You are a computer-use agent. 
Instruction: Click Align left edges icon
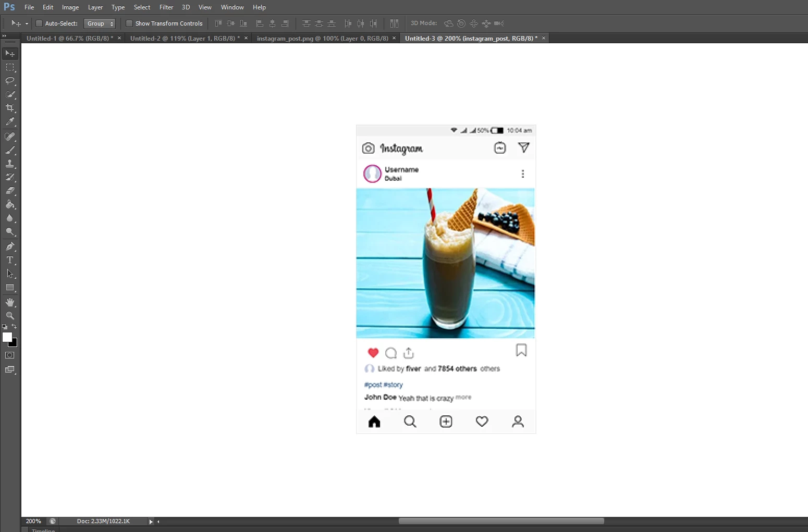pyautogui.click(x=260, y=23)
